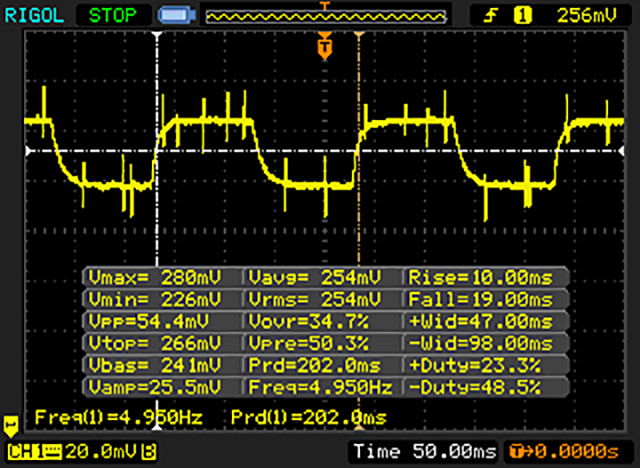Image resolution: width=640 pixels, height=468 pixels.
Task: Click the Vpre=50.3% measurement
Action: tap(309, 344)
